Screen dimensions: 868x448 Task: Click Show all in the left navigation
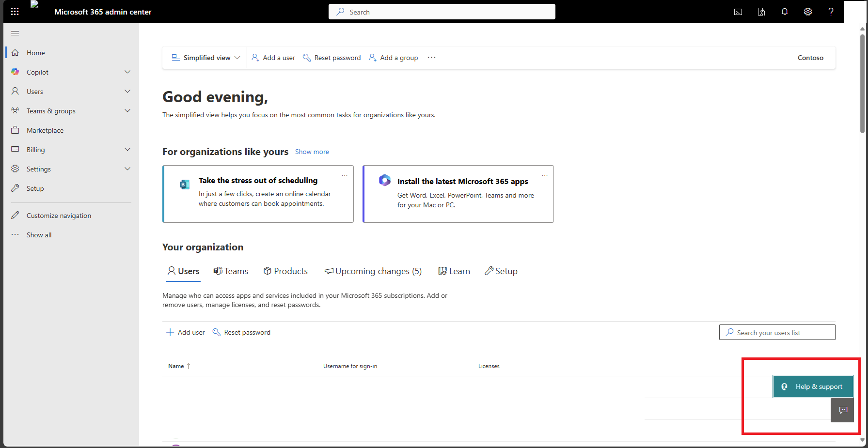tap(71, 235)
